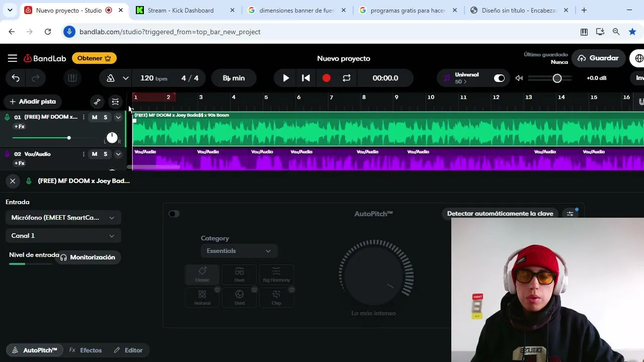Select the Chip AutoPitch preset

(276, 298)
